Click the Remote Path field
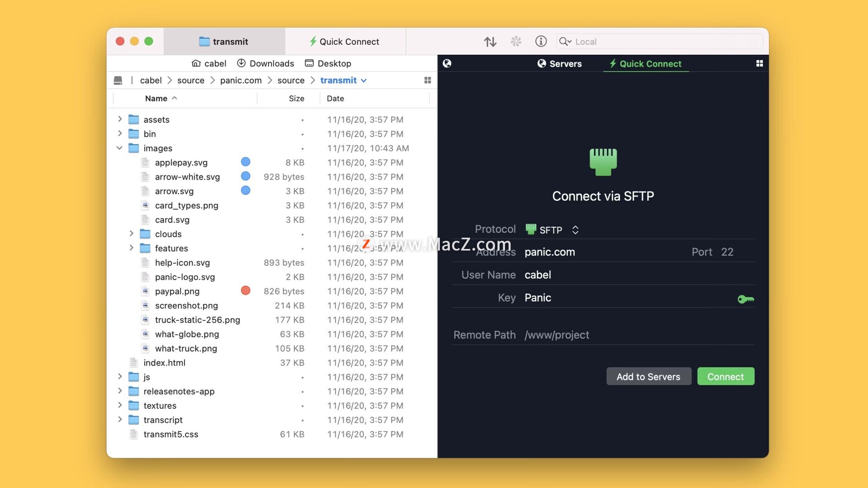The height and width of the screenshot is (488, 868). click(638, 335)
